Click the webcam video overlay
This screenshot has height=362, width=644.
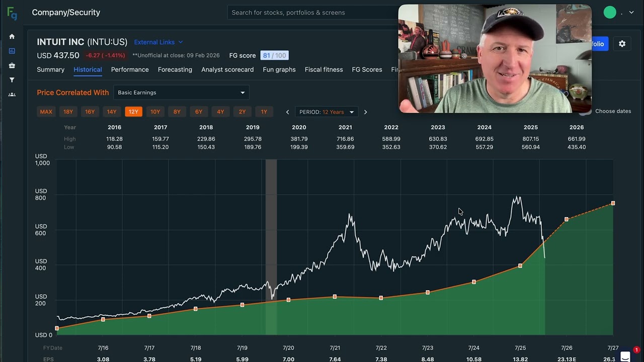(x=495, y=59)
